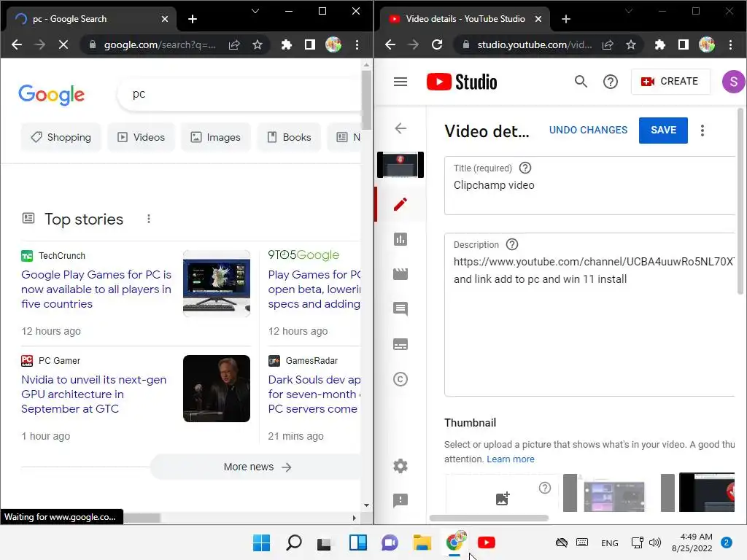747x560 pixels.
Task: Open the YouTube Studio help icon
Action: pos(610,82)
